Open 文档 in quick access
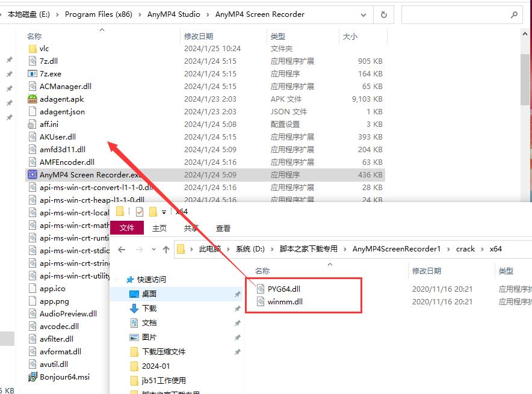The image size is (532, 394). tap(149, 323)
